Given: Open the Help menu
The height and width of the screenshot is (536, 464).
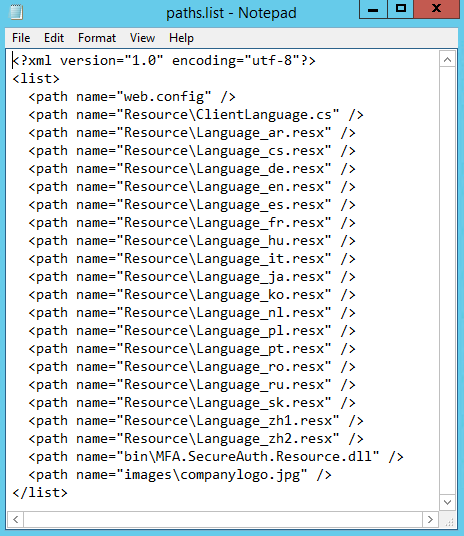Looking at the screenshot, I should click(181, 38).
